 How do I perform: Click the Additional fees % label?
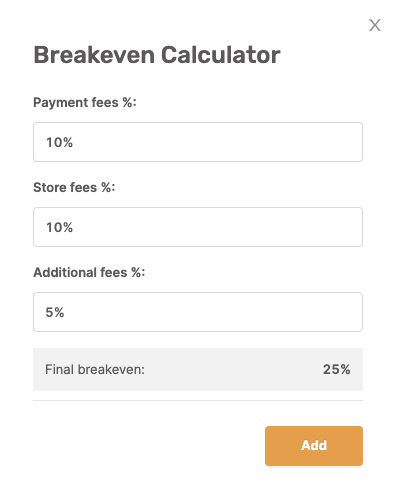point(89,272)
